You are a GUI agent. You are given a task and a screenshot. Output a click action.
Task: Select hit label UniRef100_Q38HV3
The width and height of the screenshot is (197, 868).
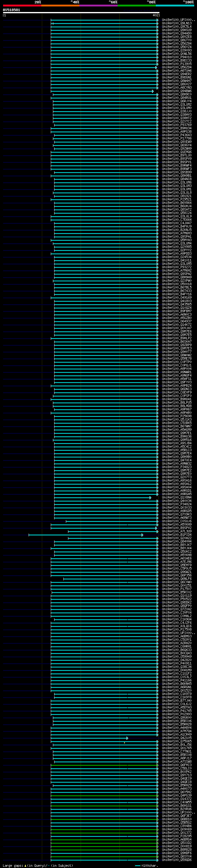177,115
